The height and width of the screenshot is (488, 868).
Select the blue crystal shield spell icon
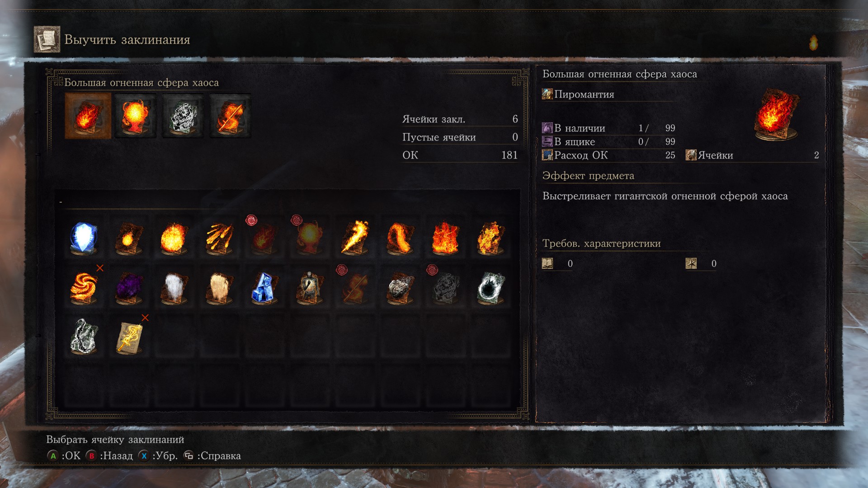tap(84, 237)
